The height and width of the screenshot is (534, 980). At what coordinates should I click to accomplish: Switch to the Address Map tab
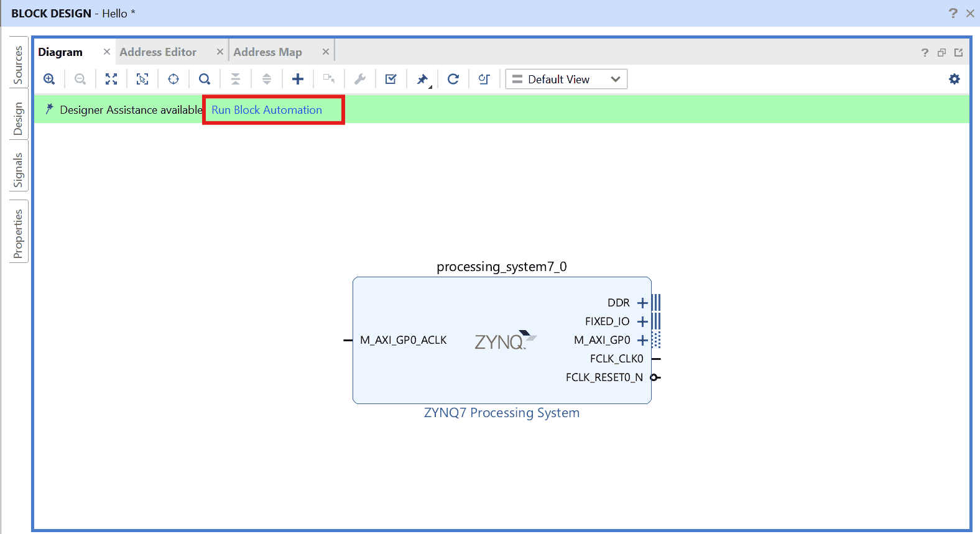(267, 52)
